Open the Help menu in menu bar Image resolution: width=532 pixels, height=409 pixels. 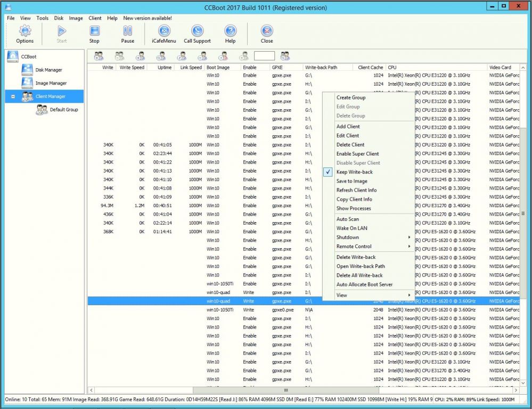[x=112, y=18]
